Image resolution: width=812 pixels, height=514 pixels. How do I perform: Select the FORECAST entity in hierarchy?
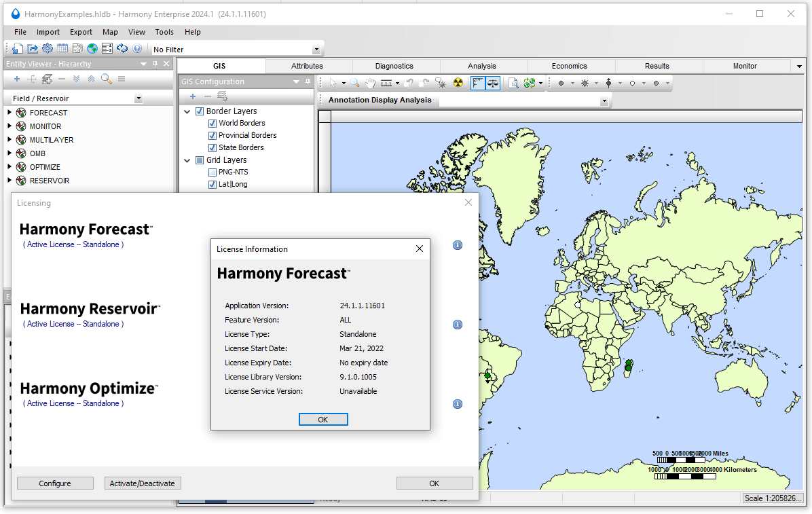click(x=49, y=113)
